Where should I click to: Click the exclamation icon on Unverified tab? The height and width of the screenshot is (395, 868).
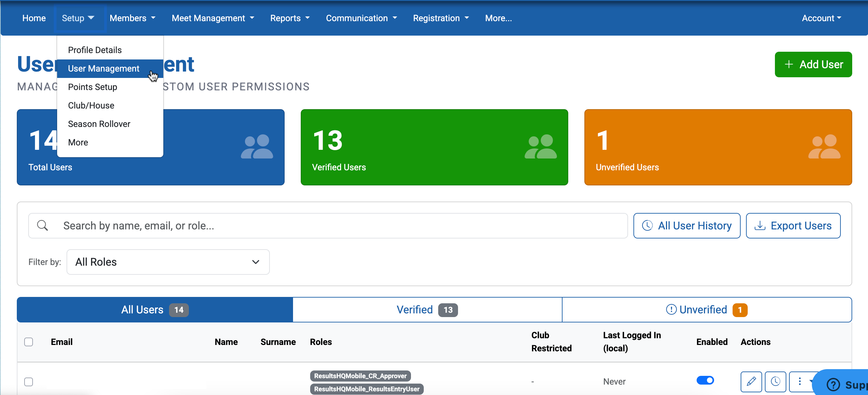(671, 309)
